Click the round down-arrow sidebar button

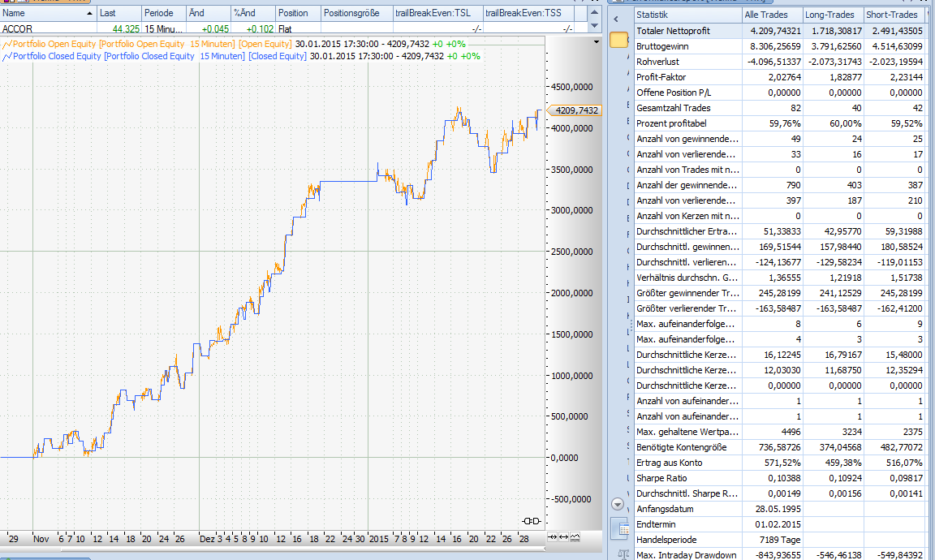(x=618, y=504)
